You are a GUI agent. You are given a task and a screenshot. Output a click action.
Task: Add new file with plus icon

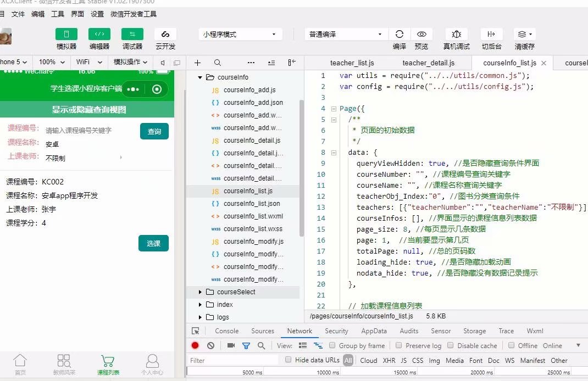(198, 63)
